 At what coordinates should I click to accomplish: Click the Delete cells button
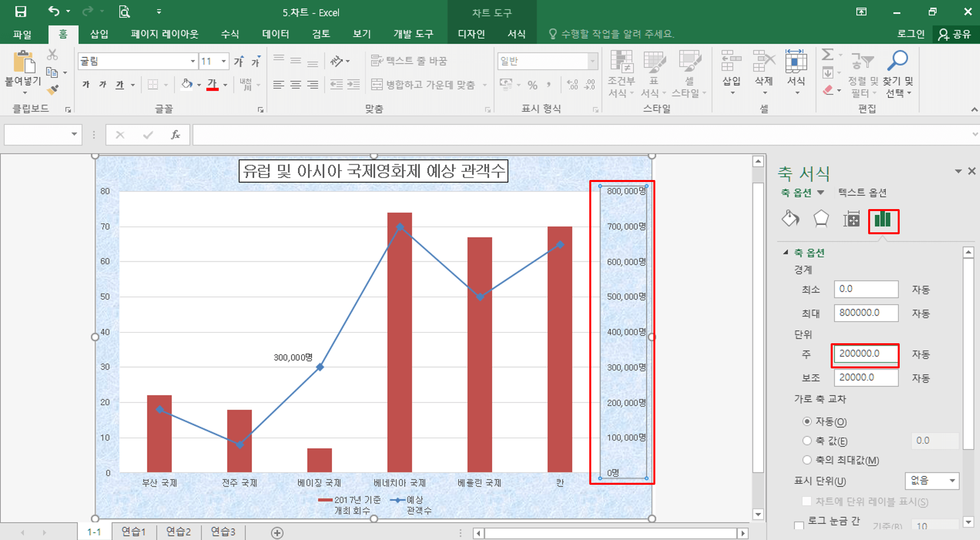pyautogui.click(x=764, y=73)
